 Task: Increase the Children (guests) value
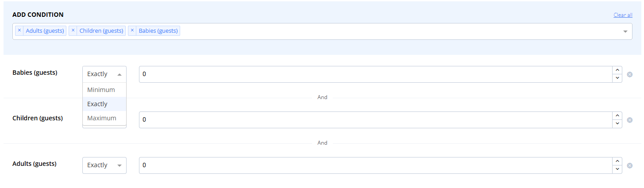617,116
